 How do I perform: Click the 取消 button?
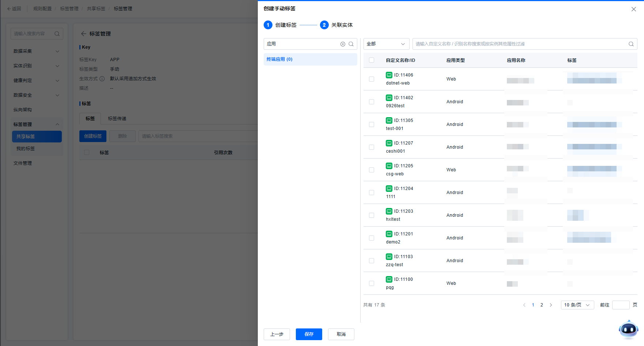(x=341, y=334)
